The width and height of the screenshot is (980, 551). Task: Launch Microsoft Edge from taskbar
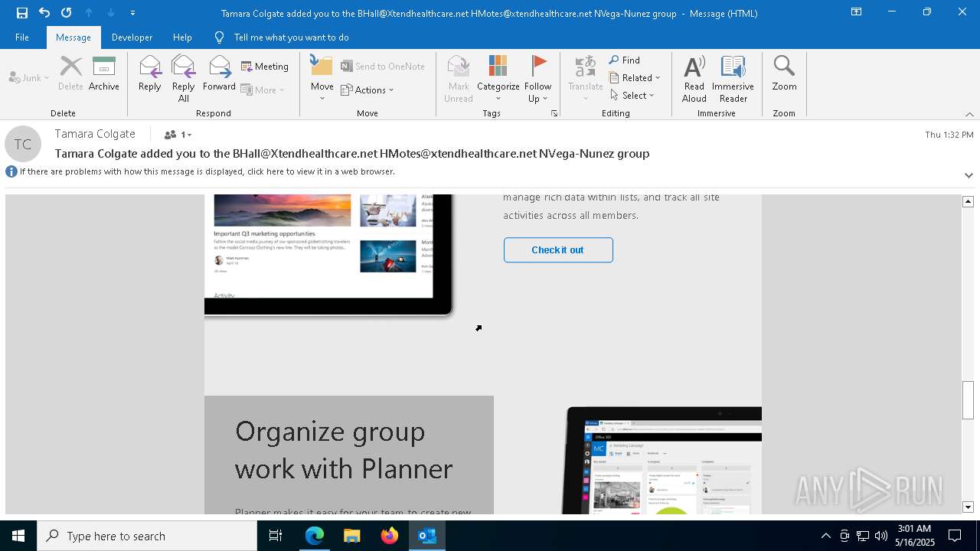point(315,536)
